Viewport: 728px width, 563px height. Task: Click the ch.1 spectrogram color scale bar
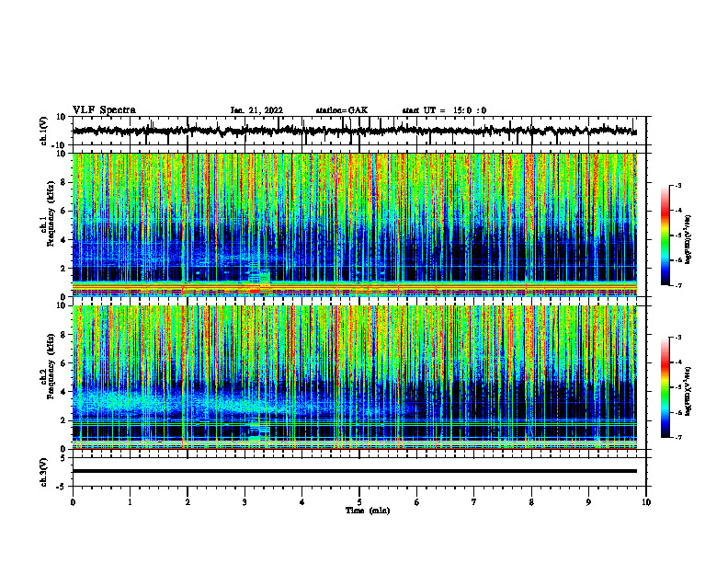click(x=665, y=236)
